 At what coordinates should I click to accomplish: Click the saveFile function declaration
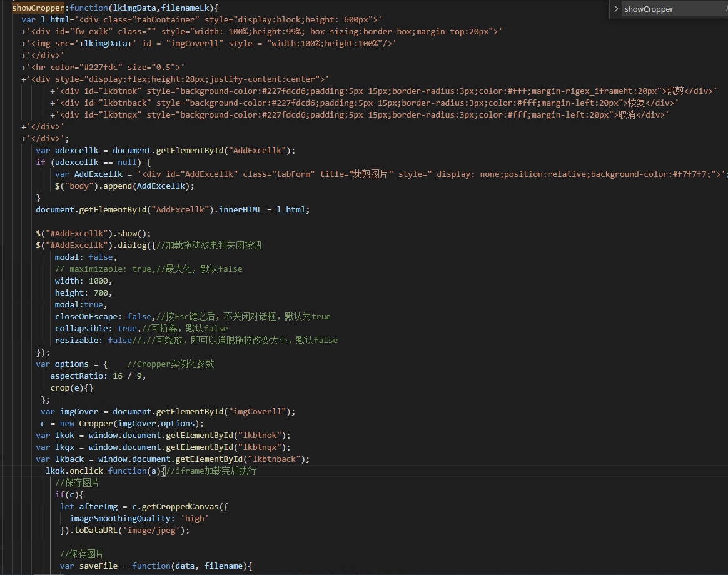coord(156,567)
